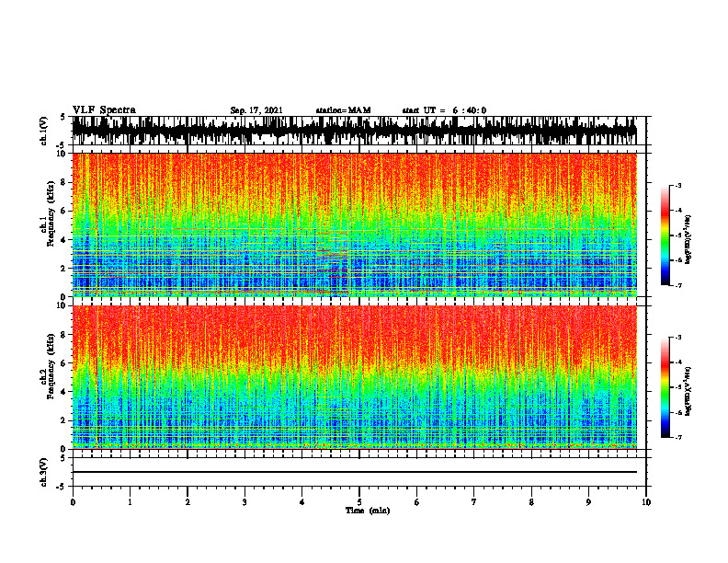Click time-axis tick label "9"

tap(588, 502)
